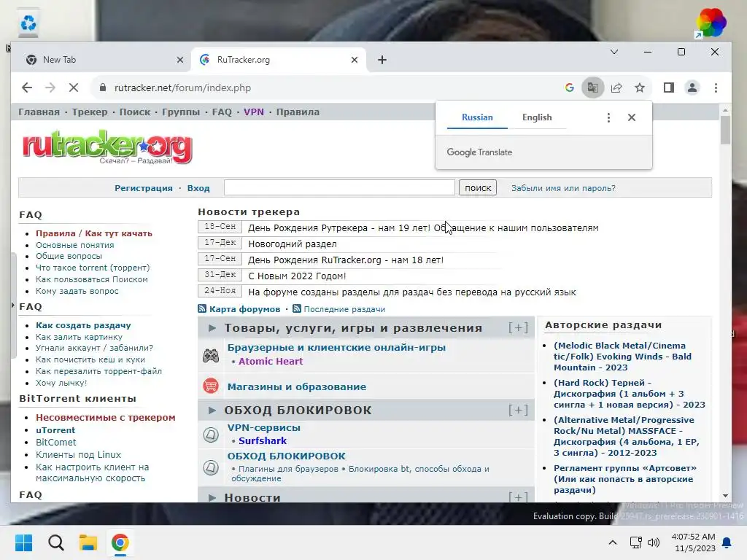This screenshot has height=560, width=747.
Task: Click the forum search input field
Action: point(339,187)
